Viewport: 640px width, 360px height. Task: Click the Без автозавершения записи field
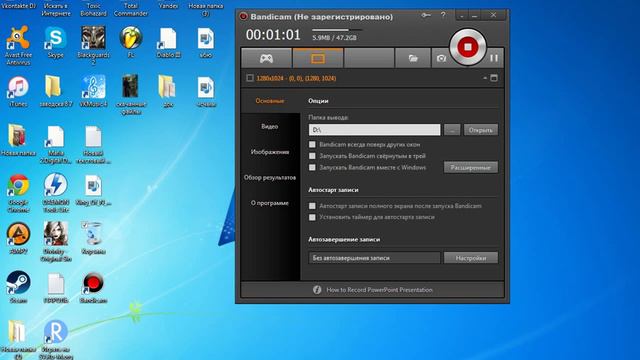click(374, 258)
